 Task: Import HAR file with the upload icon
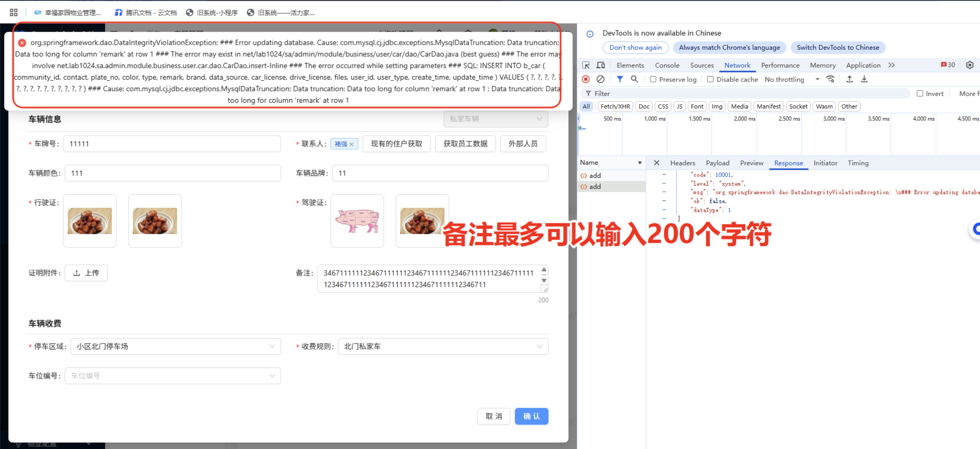click(849, 79)
